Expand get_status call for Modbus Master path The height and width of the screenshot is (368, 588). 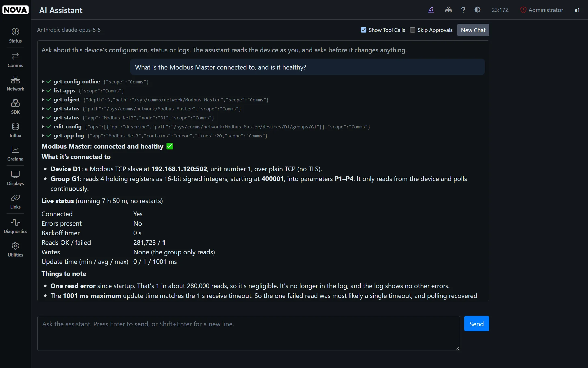(x=43, y=108)
